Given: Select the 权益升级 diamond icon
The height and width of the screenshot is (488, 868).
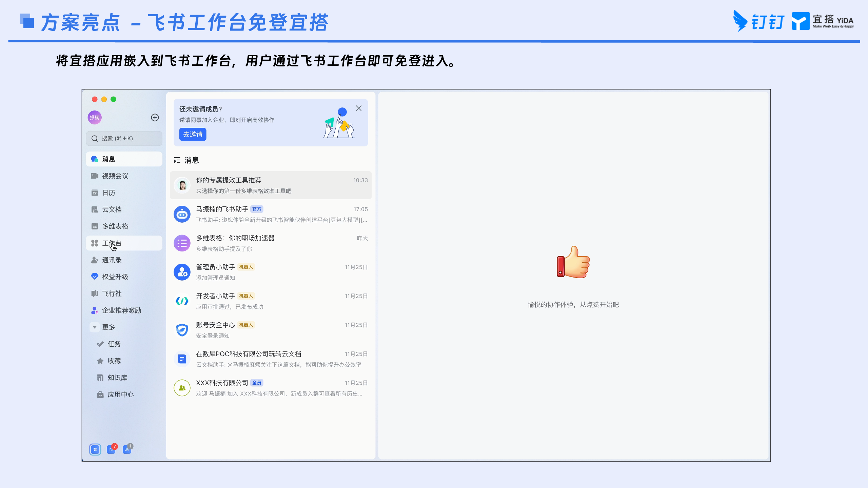Looking at the screenshot, I should coord(95,277).
